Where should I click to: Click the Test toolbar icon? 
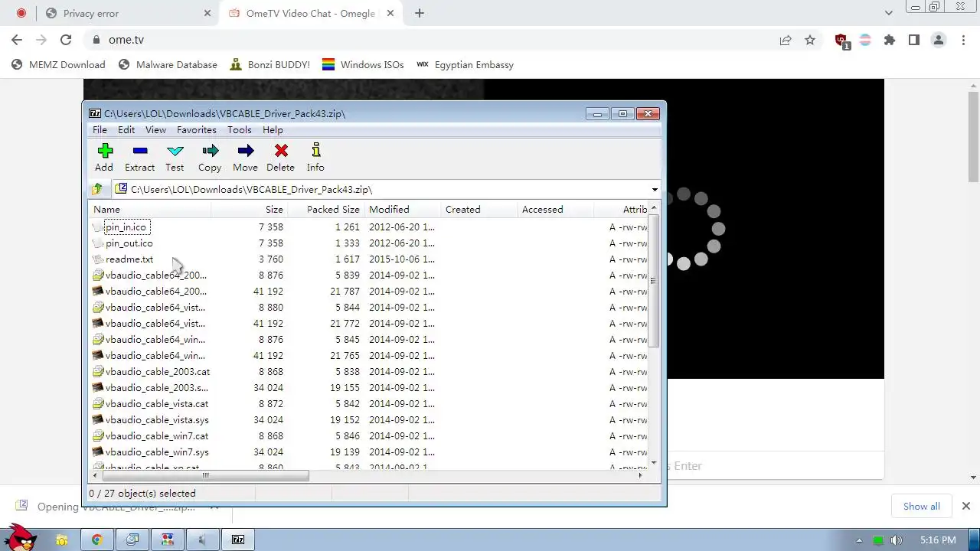click(x=175, y=157)
